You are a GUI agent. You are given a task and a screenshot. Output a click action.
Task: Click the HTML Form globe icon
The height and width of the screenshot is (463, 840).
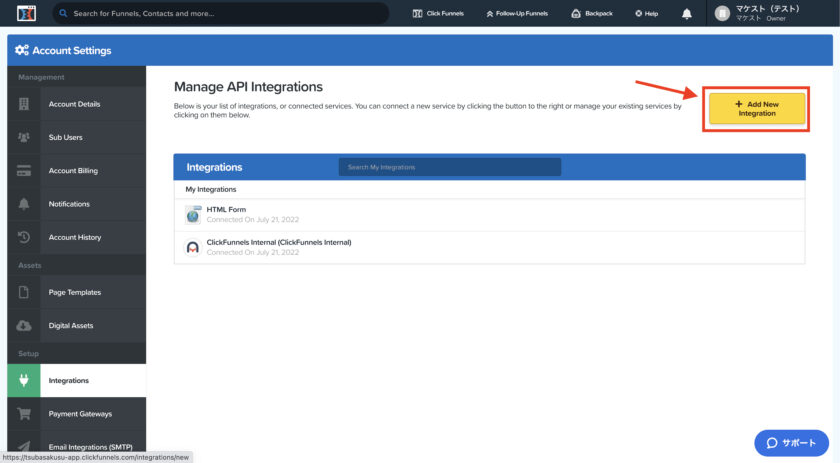pos(193,214)
